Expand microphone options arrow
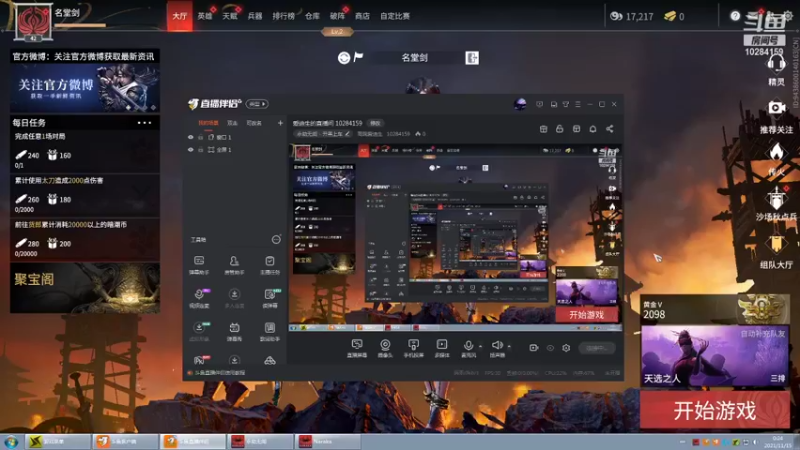Viewport: 800px width, 450px height. (x=480, y=347)
